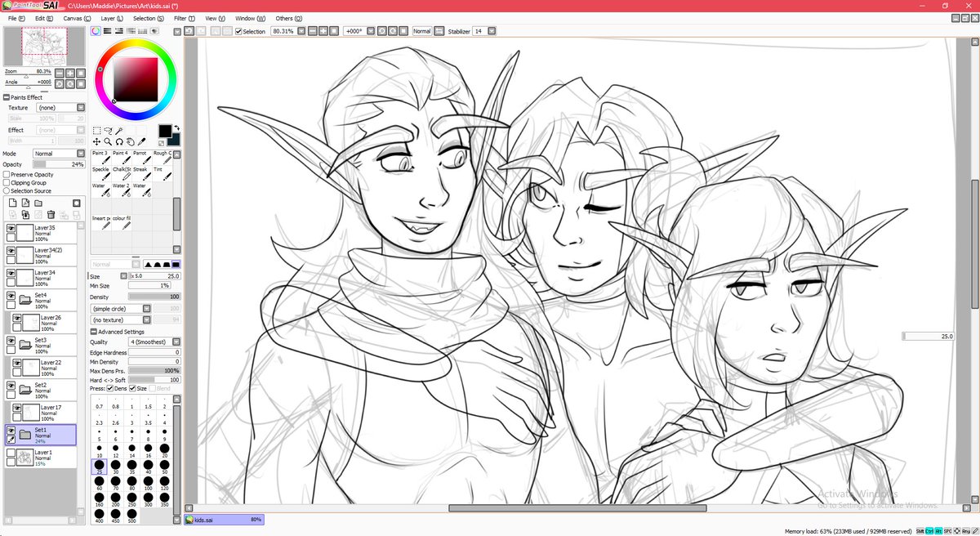Show the color wheel panel
980x536 pixels.
pyautogui.click(x=96, y=31)
